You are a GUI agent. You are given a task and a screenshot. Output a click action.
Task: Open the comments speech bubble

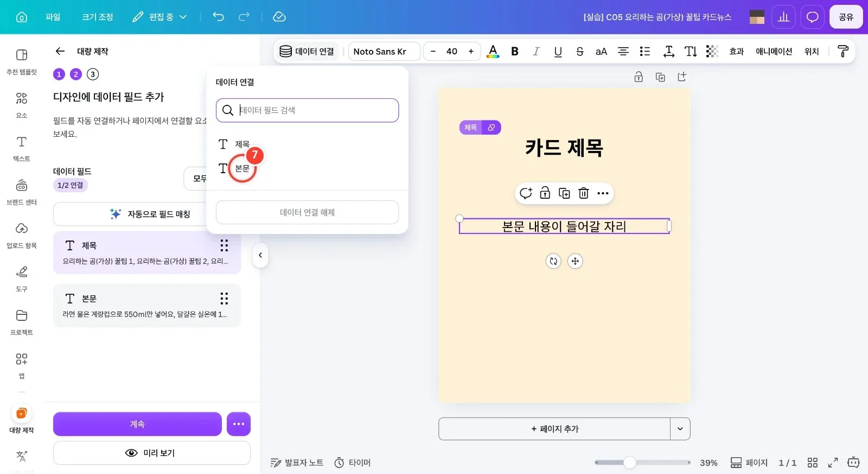tap(812, 17)
